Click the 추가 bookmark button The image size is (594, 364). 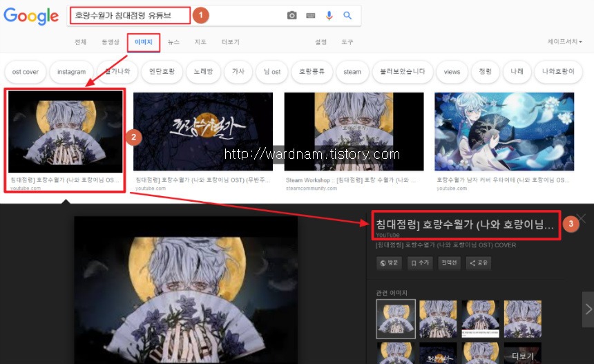(x=420, y=263)
